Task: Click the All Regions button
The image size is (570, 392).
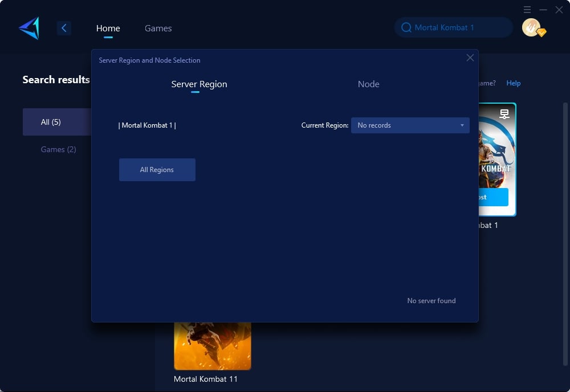Action: click(157, 170)
